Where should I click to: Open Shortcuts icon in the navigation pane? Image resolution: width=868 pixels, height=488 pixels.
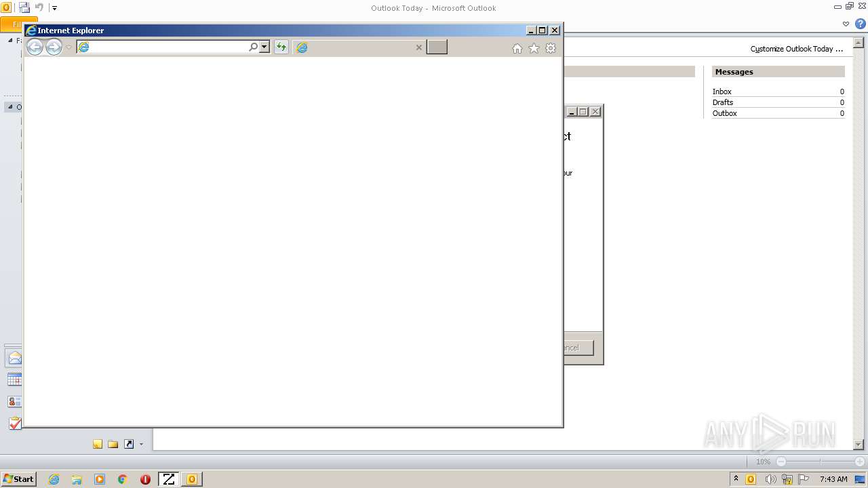[129, 444]
